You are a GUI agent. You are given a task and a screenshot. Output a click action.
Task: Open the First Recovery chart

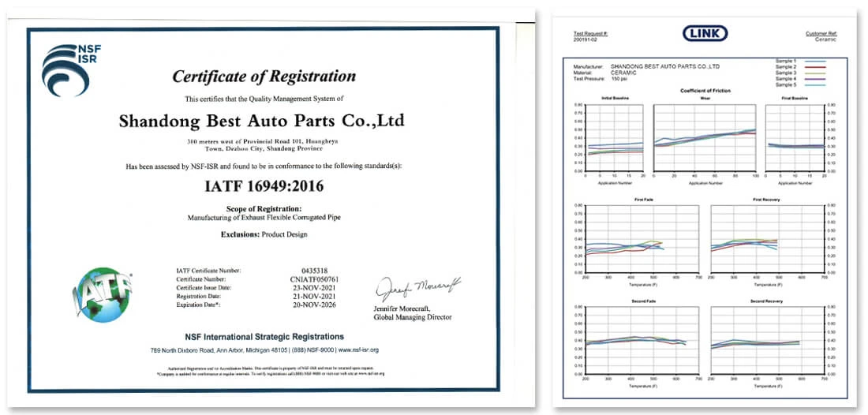tap(767, 239)
